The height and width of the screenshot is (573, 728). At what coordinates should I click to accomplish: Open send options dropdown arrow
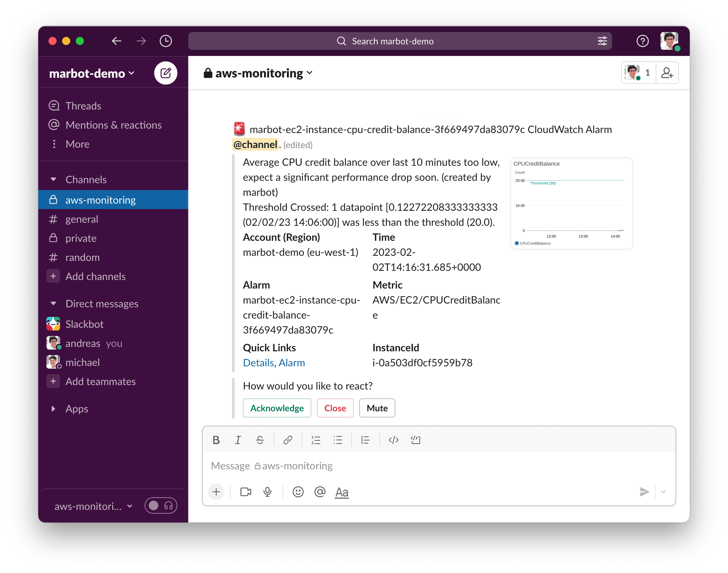[664, 492]
